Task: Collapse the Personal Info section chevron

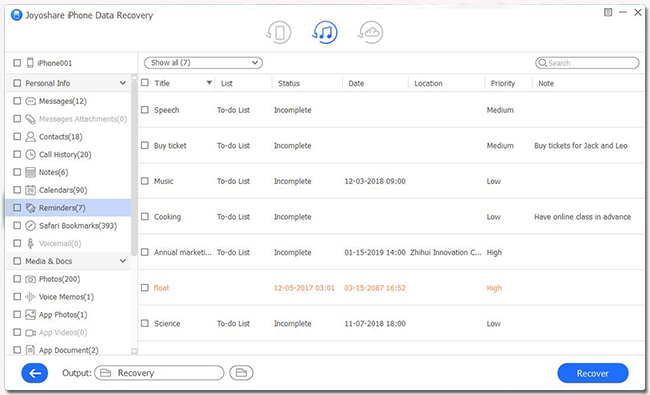Action: click(123, 83)
